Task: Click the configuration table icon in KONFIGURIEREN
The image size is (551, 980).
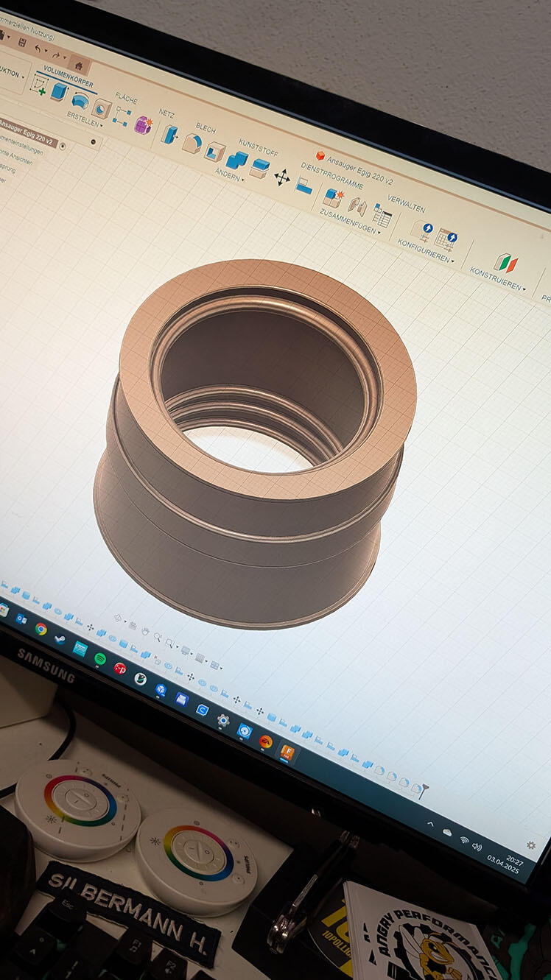Action: tap(446, 239)
